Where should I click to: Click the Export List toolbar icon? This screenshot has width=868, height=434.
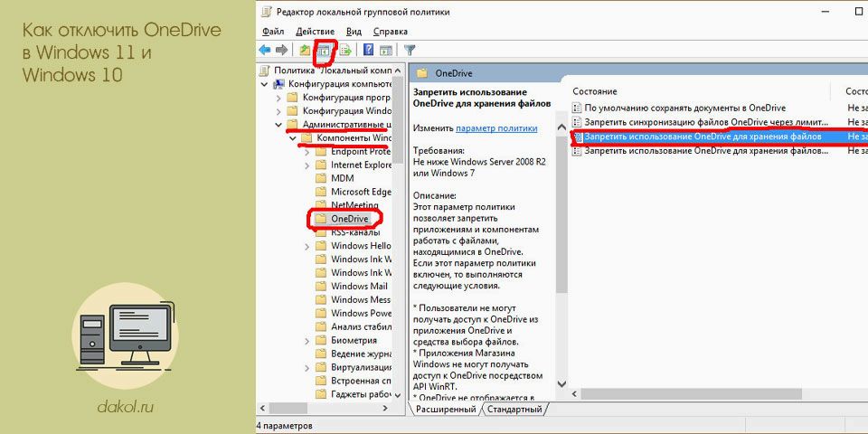point(346,50)
